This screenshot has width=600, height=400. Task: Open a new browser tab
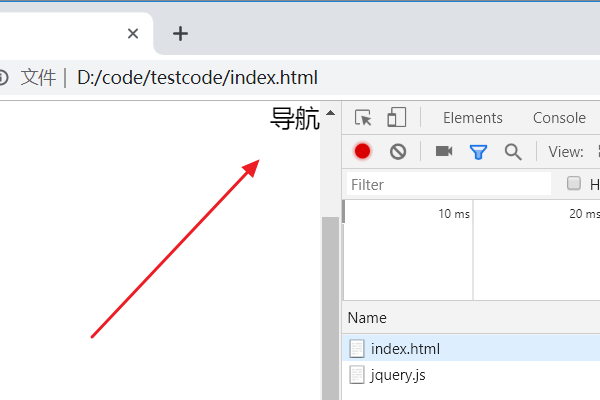(x=180, y=34)
